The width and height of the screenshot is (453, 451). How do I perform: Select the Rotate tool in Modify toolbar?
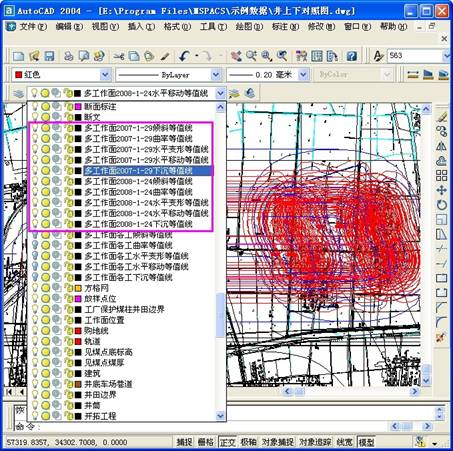tap(442, 205)
